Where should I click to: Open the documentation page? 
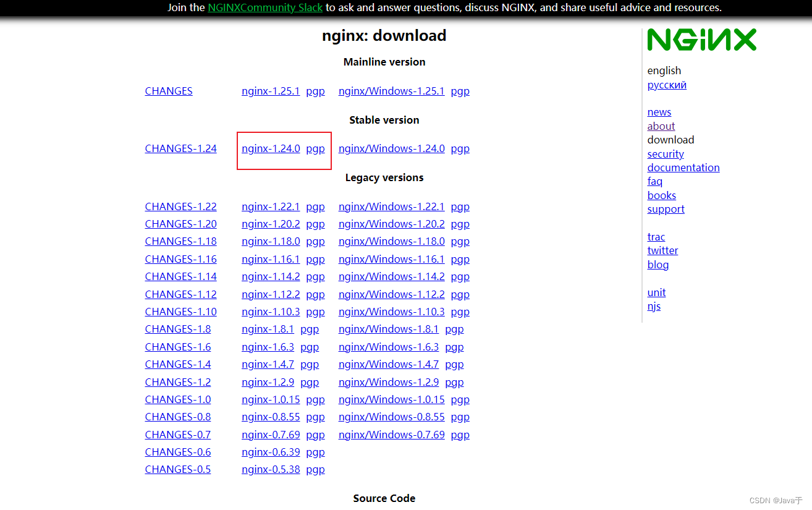(683, 168)
